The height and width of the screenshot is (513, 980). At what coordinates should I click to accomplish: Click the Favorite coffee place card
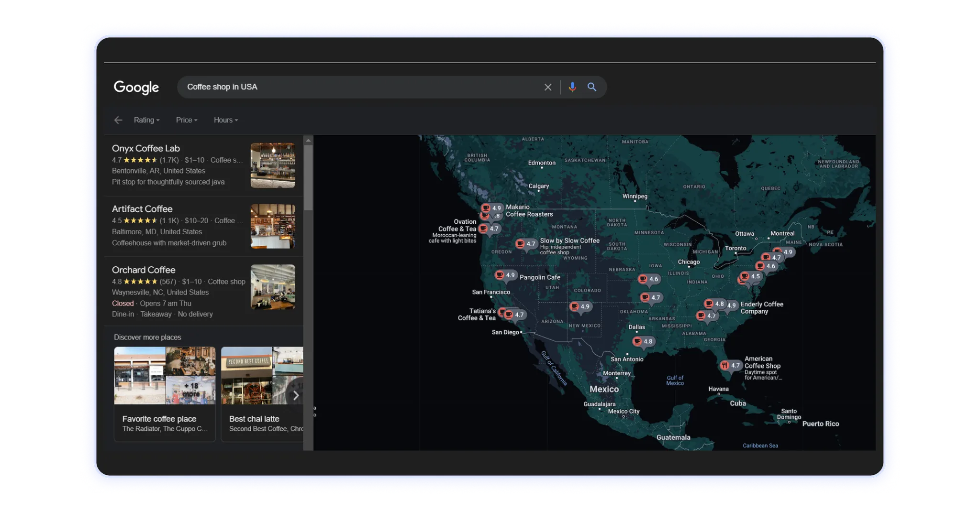165,393
